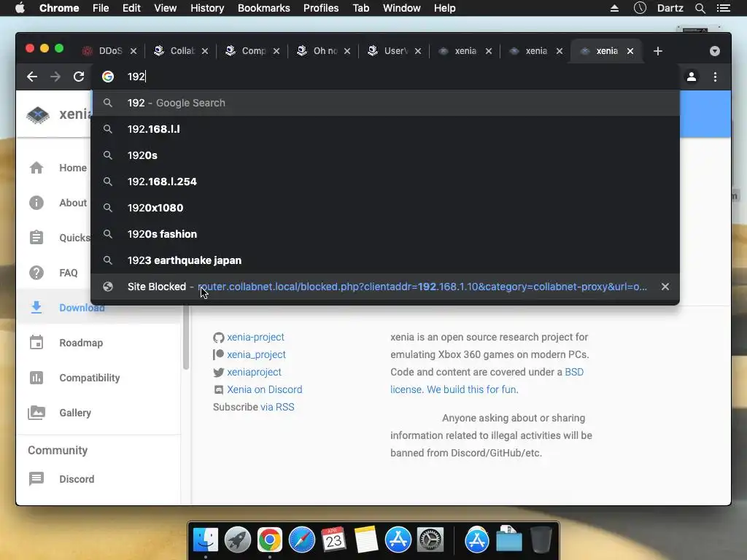This screenshot has width=747, height=560.
Task: Select the 192.168.l.l suggestion
Action: (x=385, y=129)
